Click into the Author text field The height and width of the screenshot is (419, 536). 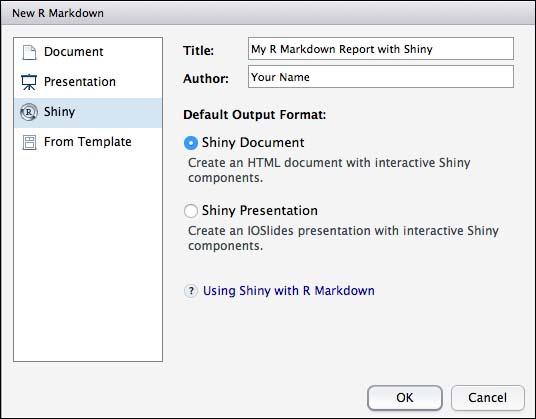pyautogui.click(x=381, y=77)
